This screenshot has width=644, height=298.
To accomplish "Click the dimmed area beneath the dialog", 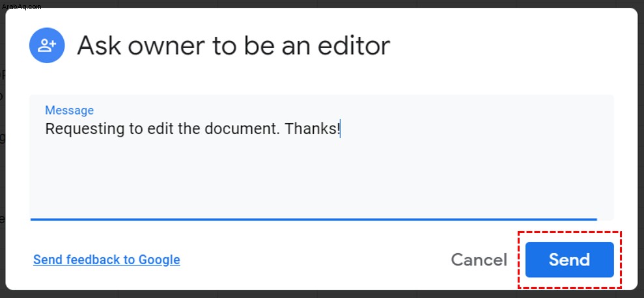I will click(x=322, y=294).
